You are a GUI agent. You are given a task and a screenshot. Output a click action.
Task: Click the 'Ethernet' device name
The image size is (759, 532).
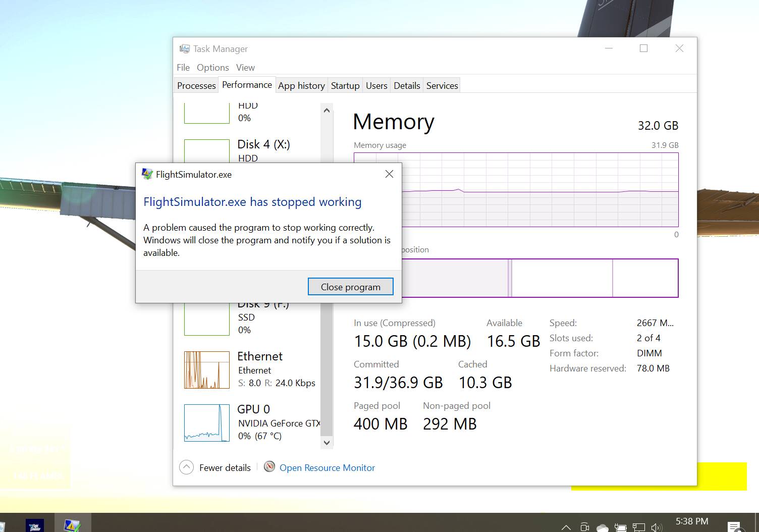coord(260,356)
